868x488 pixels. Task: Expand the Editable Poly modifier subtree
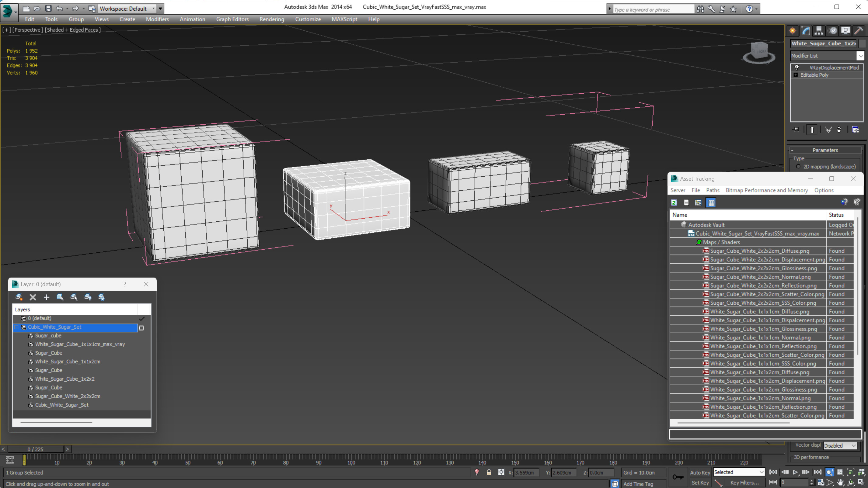click(796, 75)
